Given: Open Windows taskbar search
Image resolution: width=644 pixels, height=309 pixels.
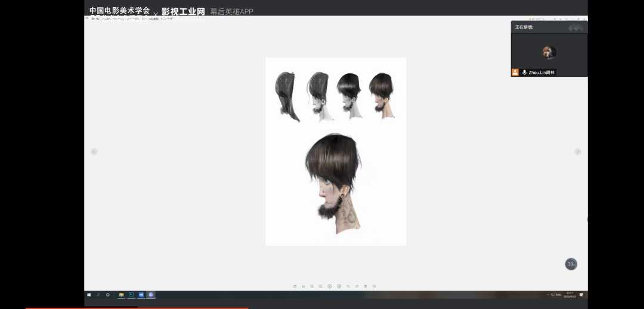Looking at the screenshot, I should coord(98,295).
